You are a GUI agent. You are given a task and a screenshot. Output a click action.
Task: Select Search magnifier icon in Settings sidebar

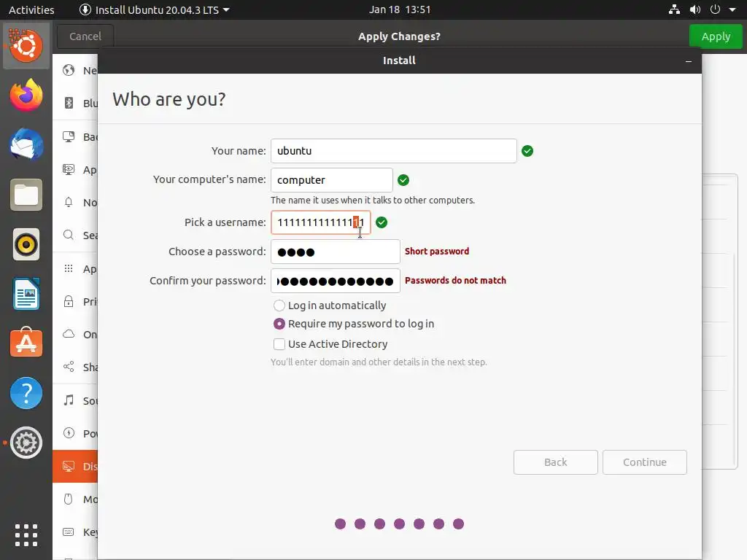69,235
